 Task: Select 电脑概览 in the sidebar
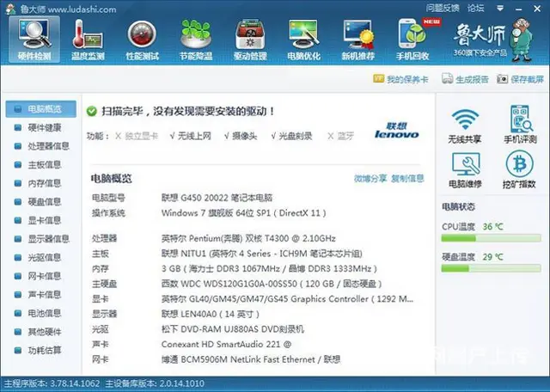click(40, 109)
